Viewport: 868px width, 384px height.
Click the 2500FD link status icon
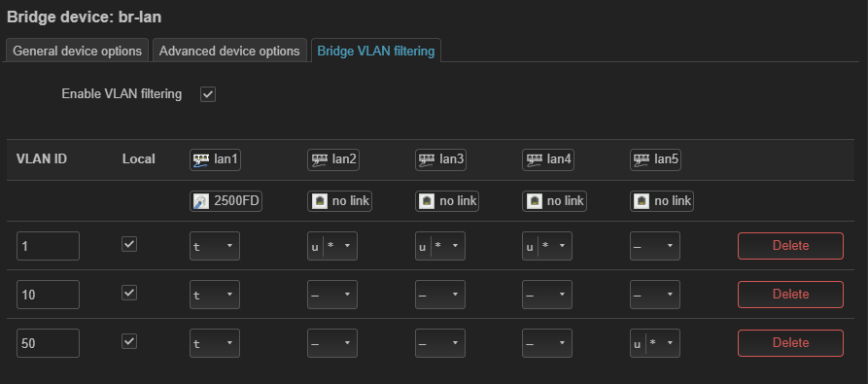[200, 201]
